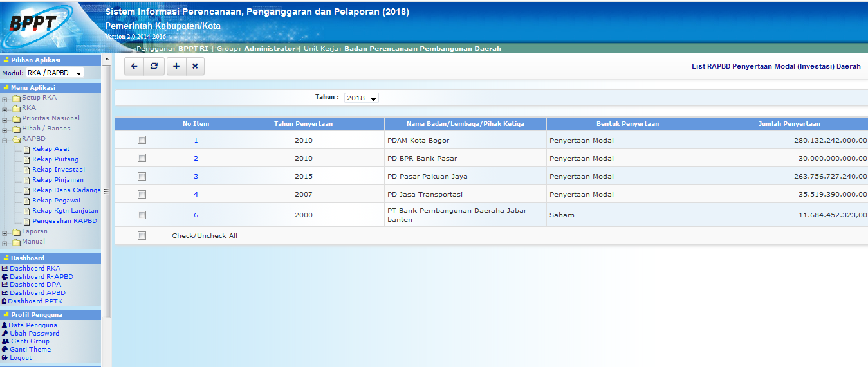This screenshot has height=367, width=868.
Task: Click the Ubah Password key icon
Action: pos(5,334)
